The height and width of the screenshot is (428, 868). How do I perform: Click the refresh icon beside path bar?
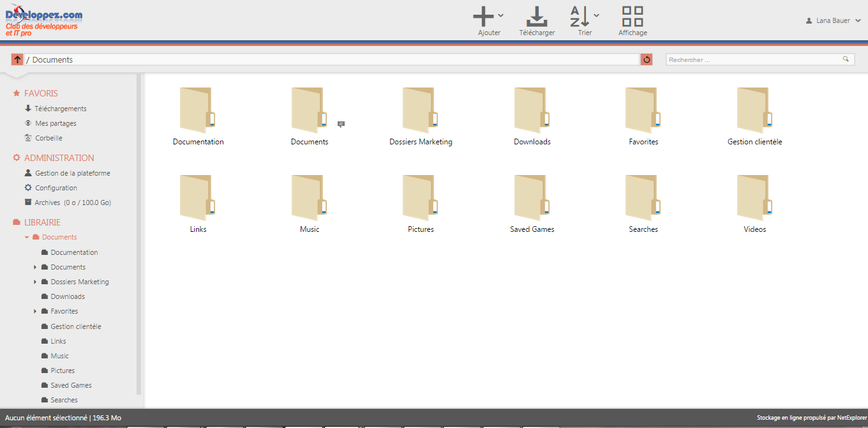(647, 59)
